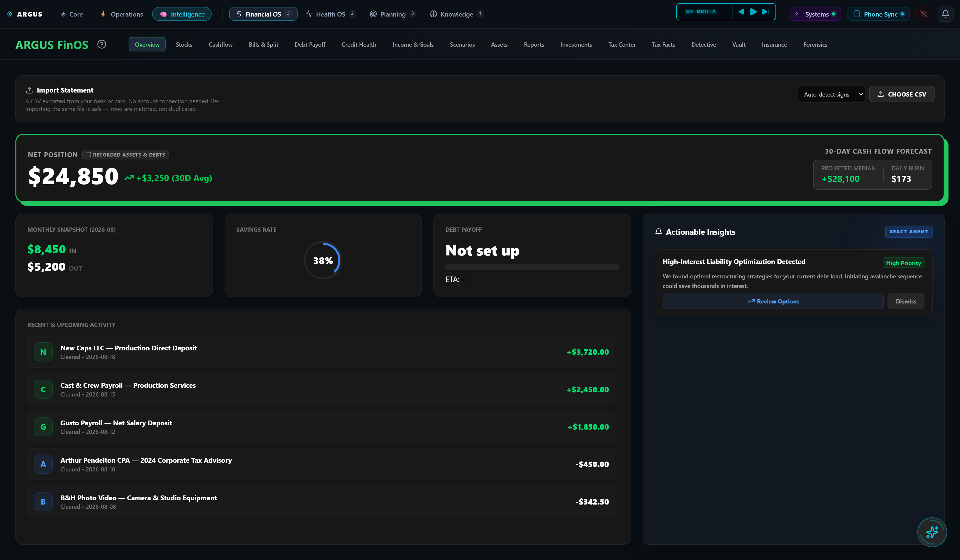Click the $24,850 net position figure
Screen dimensions: 960x560
click(73, 176)
